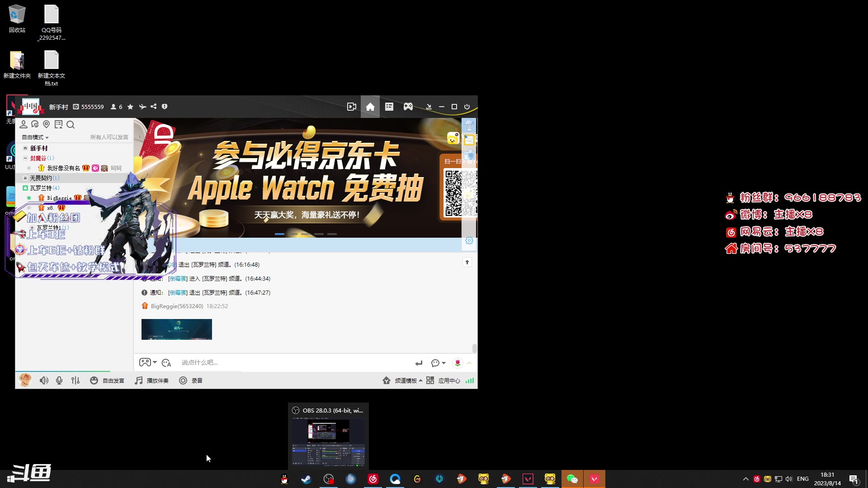Collapse the 封魔谷 channel node

tap(25, 158)
